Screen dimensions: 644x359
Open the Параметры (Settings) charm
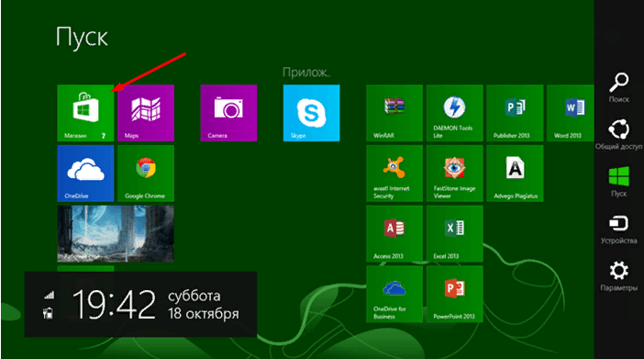coord(619,276)
